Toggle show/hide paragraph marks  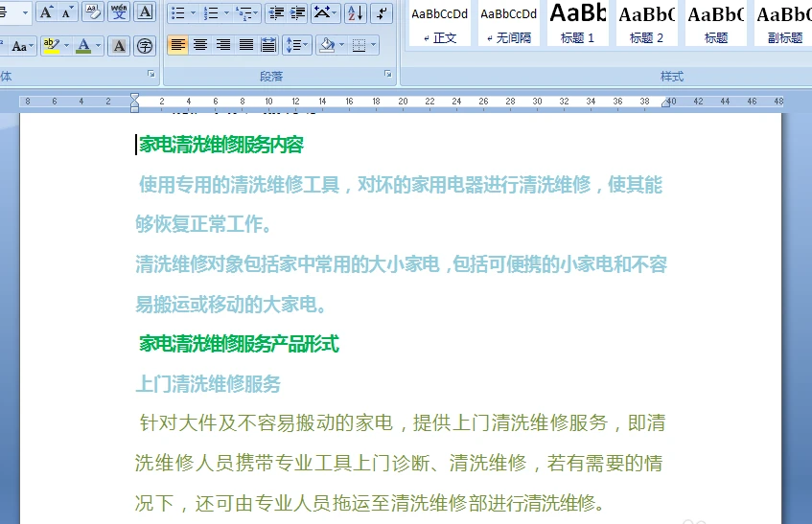[381, 12]
